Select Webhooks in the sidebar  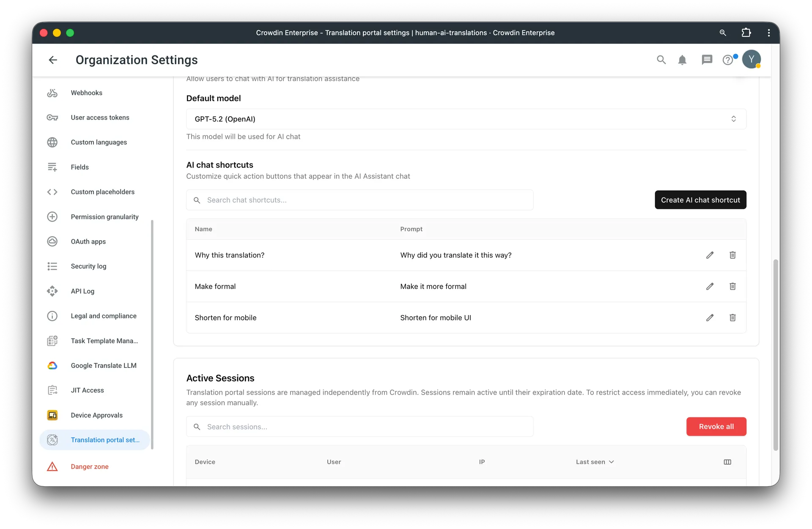pos(86,93)
